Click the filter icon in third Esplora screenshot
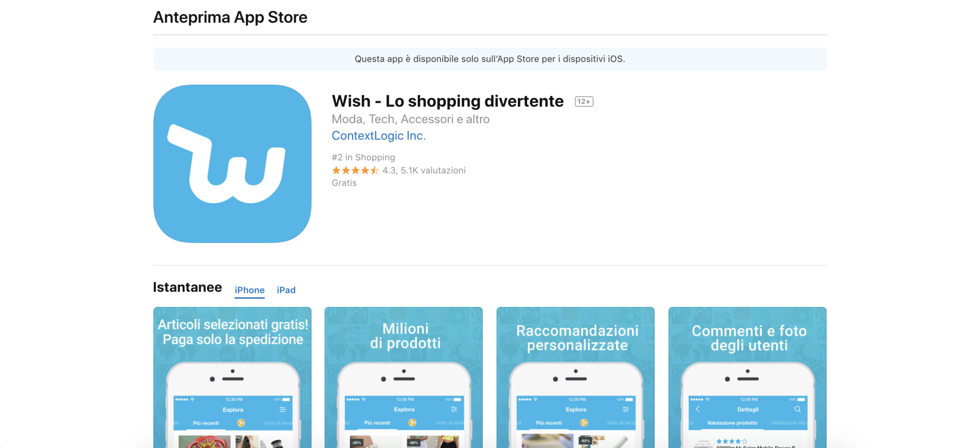Screen dimensions: 980x448 [625, 409]
